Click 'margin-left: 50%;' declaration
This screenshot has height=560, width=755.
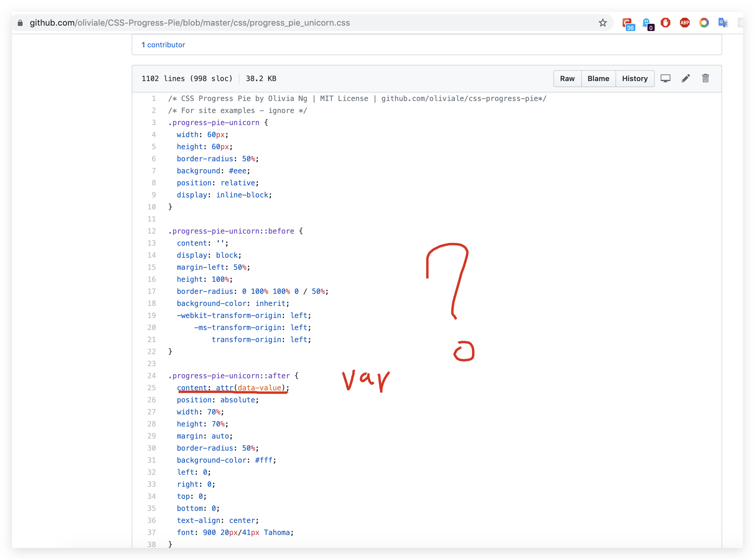214,267
